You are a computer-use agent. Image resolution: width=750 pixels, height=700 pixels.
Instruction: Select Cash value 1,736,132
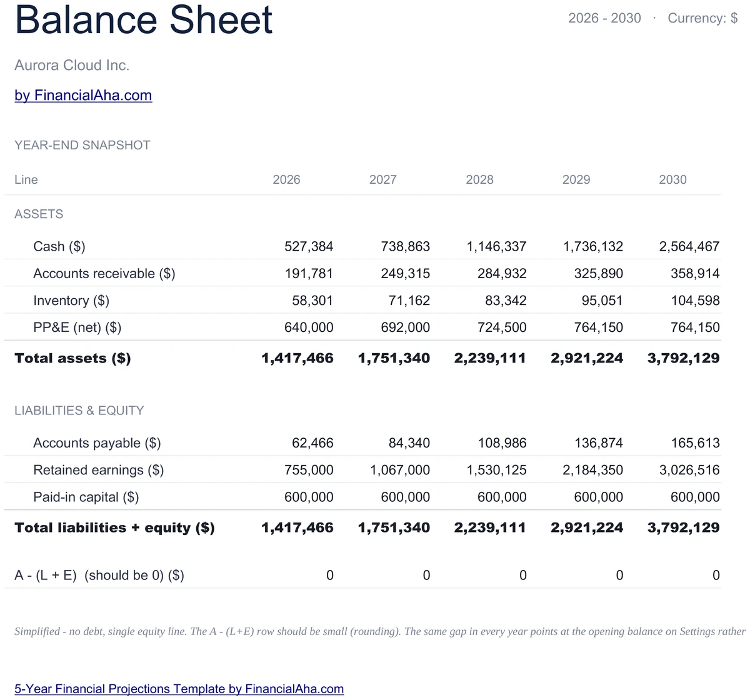(593, 246)
